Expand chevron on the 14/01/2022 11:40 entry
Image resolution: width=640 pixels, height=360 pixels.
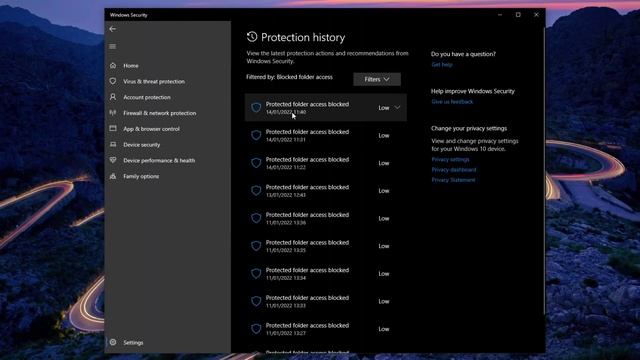click(x=397, y=107)
